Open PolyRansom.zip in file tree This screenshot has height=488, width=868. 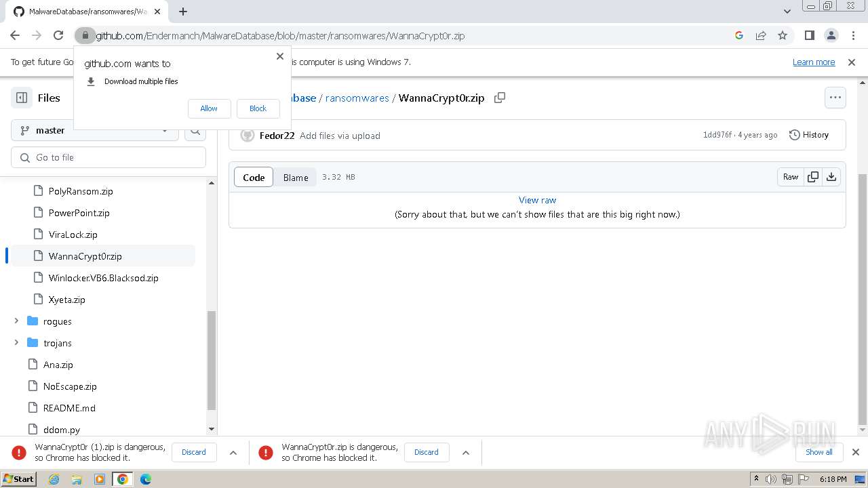coord(81,191)
